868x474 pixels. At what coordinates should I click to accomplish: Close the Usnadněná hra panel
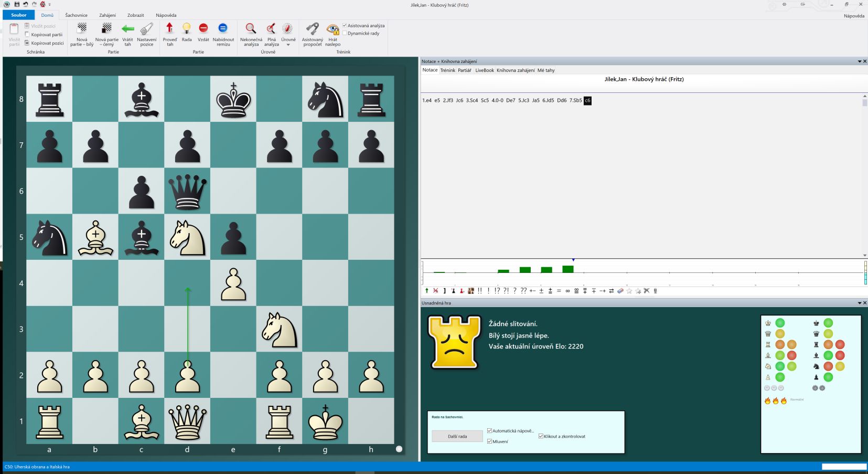coord(865,303)
